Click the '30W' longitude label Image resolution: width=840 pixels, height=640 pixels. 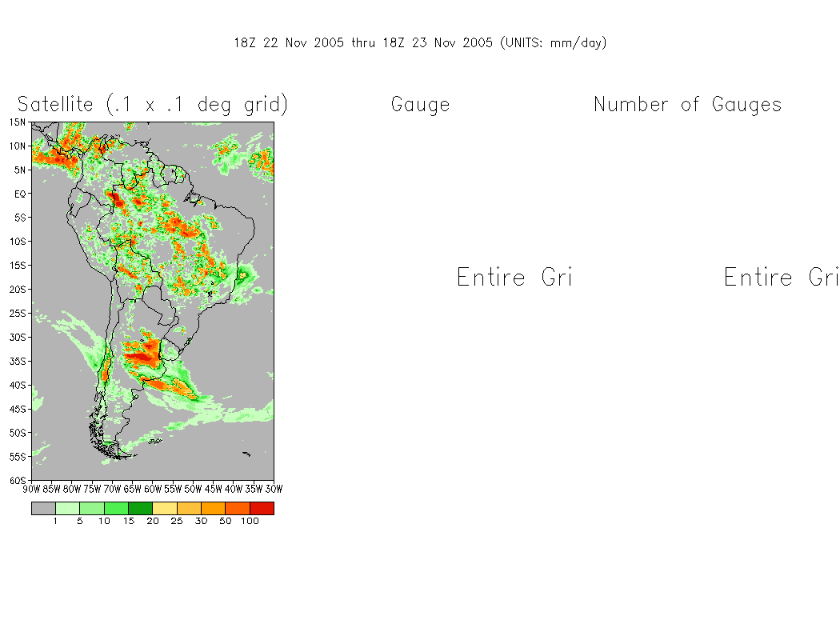(x=274, y=489)
